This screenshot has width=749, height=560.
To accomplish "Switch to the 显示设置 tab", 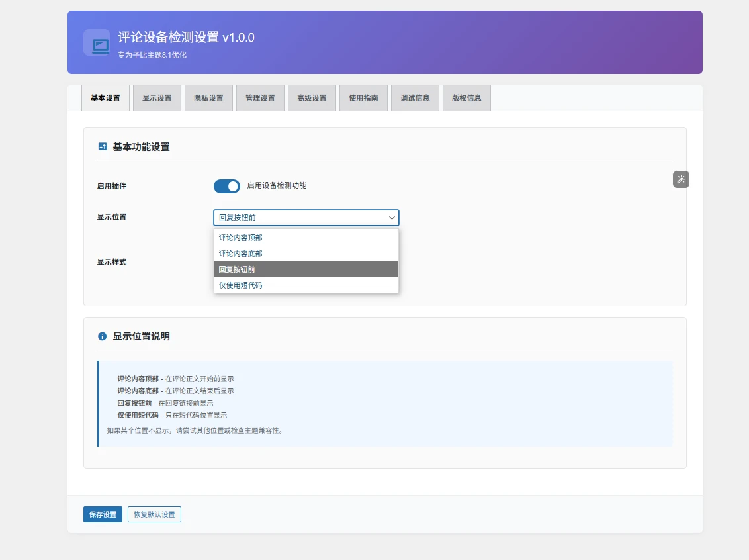I will click(x=157, y=98).
